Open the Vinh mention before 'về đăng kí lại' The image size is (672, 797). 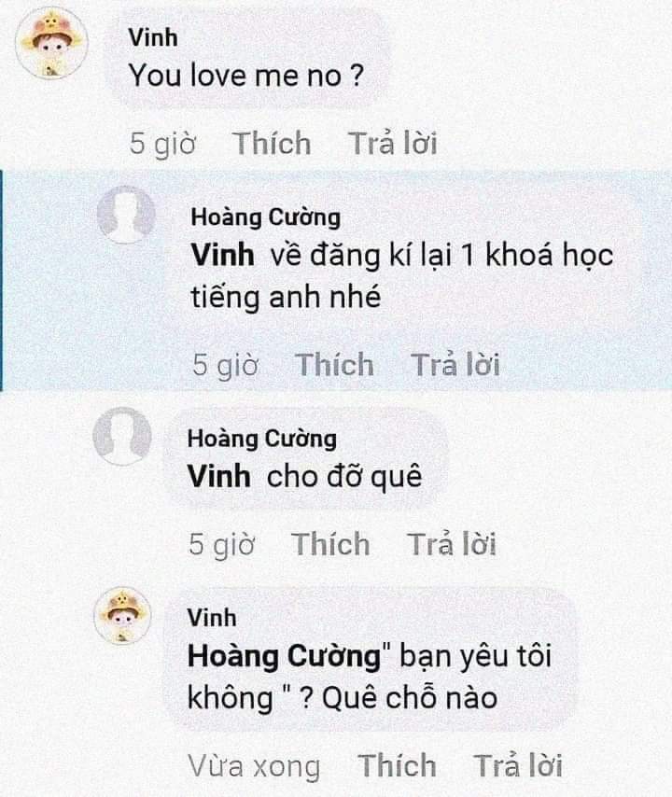[223, 254]
